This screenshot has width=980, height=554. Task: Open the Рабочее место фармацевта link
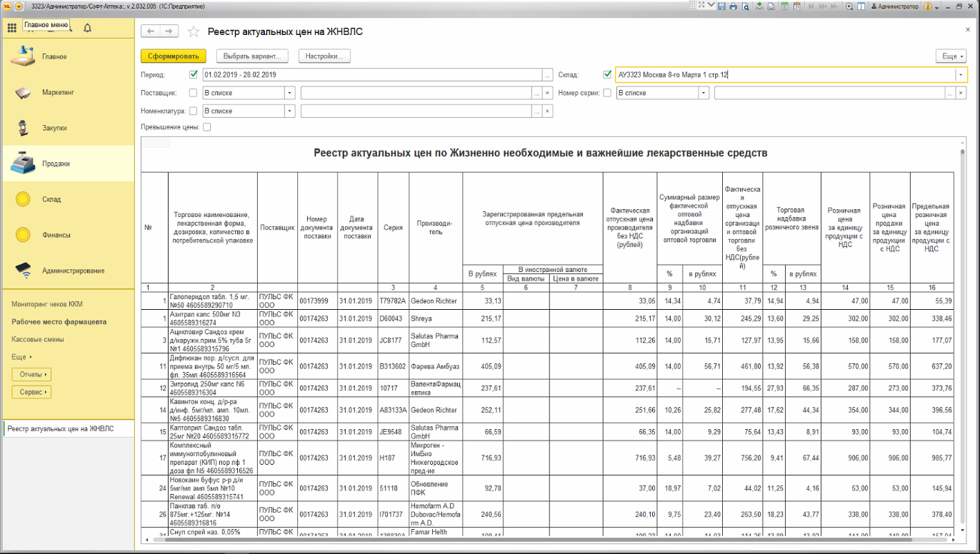tap(59, 322)
